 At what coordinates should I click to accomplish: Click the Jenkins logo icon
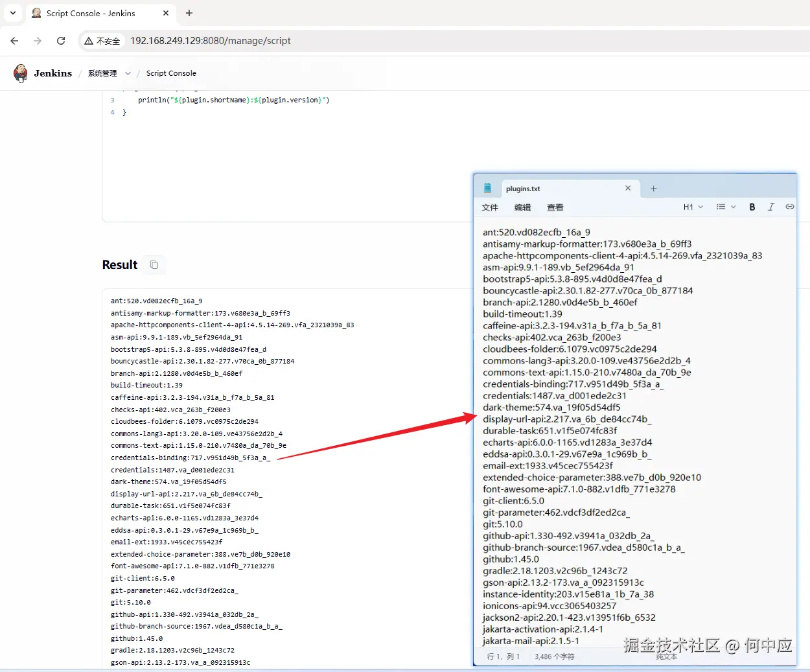(21, 73)
